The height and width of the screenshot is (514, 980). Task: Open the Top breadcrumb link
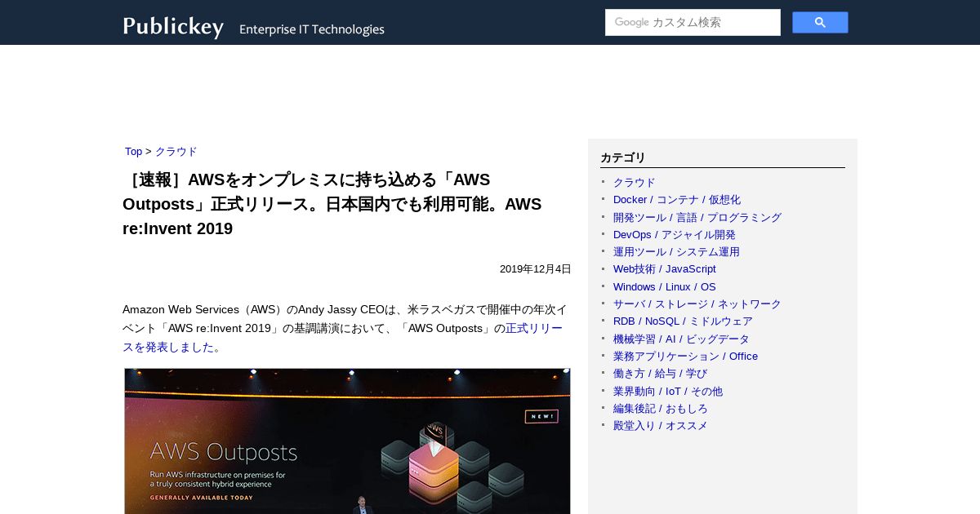click(133, 152)
